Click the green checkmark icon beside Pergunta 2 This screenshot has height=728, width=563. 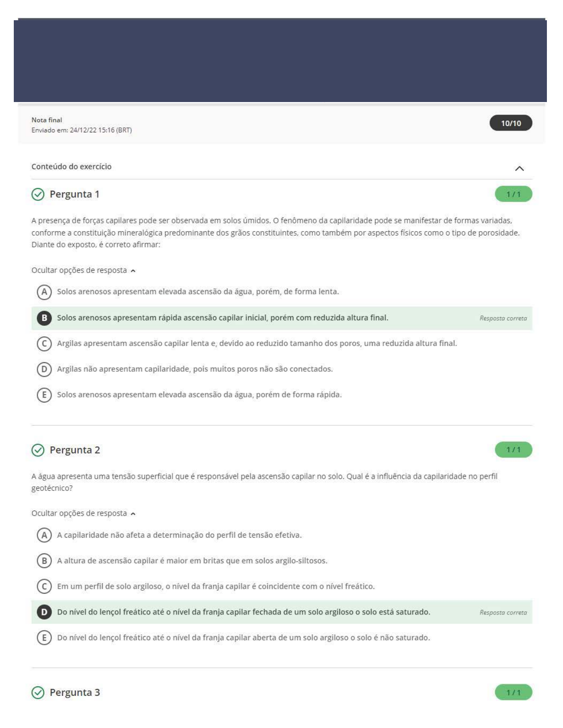[x=38, y=450]
